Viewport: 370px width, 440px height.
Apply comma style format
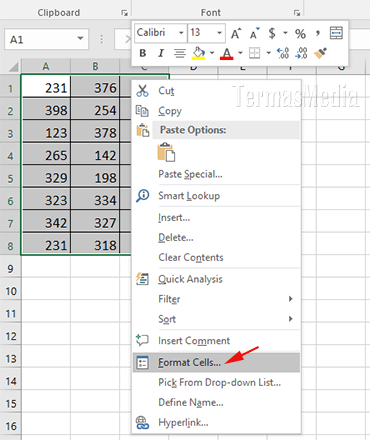pos(318,33)
